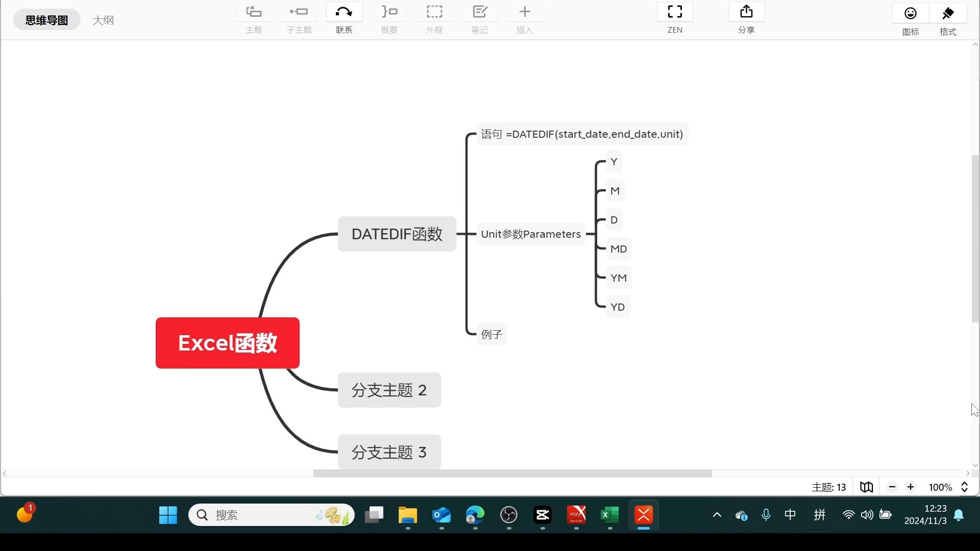Select the Unit参数Parameters subtopic
The width and height of the screenshot is (980, 551).
(531, 234)
